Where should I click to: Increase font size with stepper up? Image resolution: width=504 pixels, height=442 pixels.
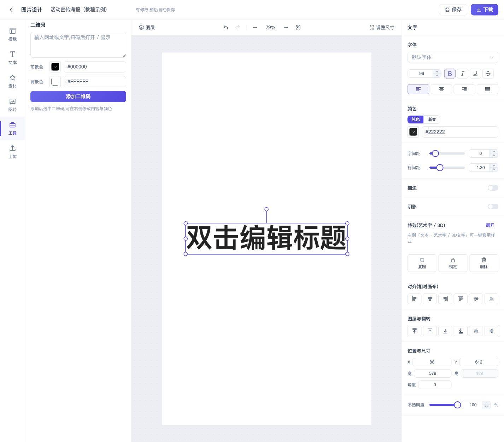[437, 71]
